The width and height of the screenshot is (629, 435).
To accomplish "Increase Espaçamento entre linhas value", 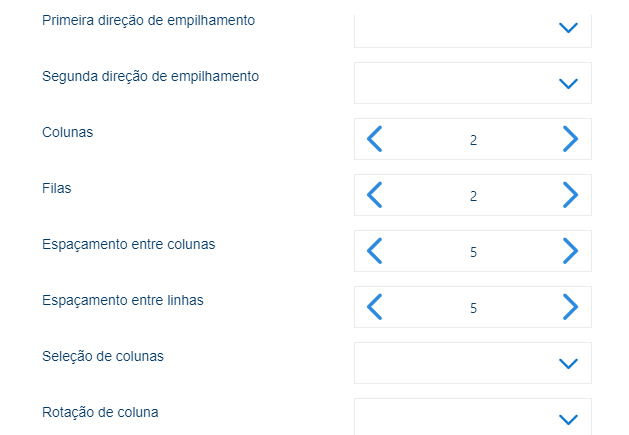I will (570, 307).
